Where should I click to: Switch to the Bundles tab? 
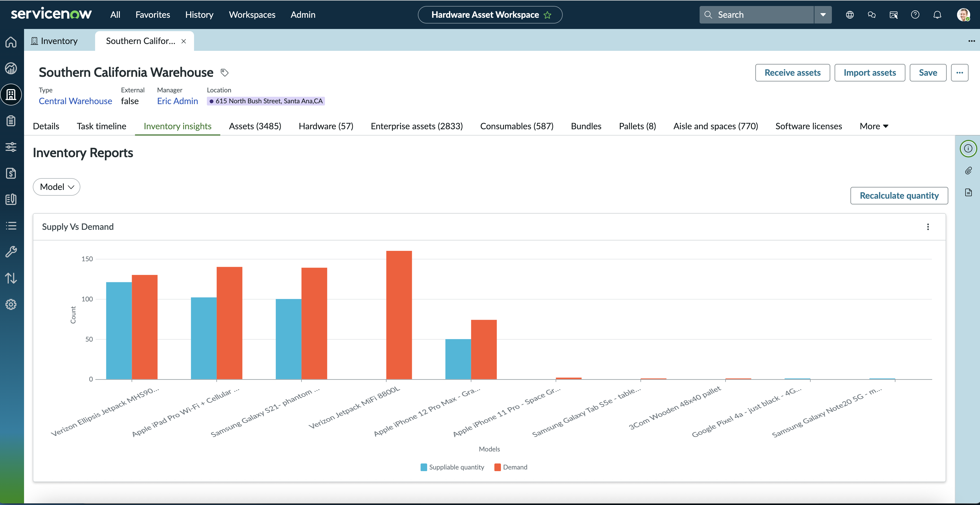coord(586,126)
